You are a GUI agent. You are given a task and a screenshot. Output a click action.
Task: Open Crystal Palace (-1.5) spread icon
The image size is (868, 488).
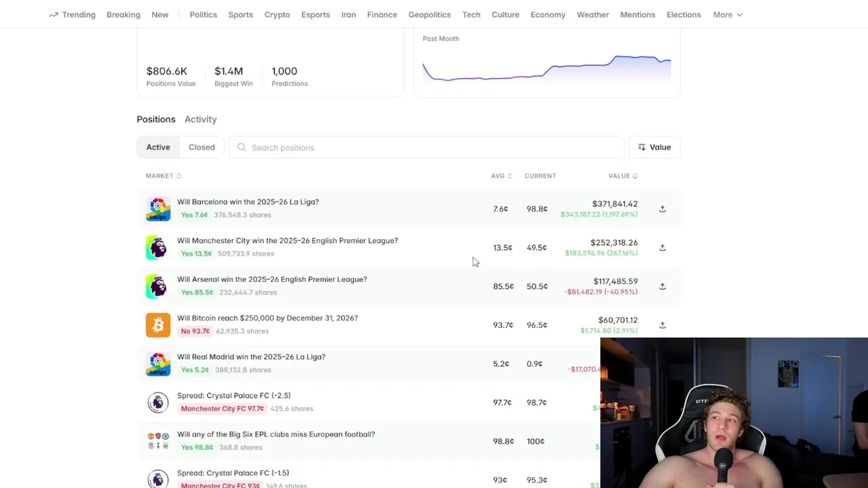point(158,479)
